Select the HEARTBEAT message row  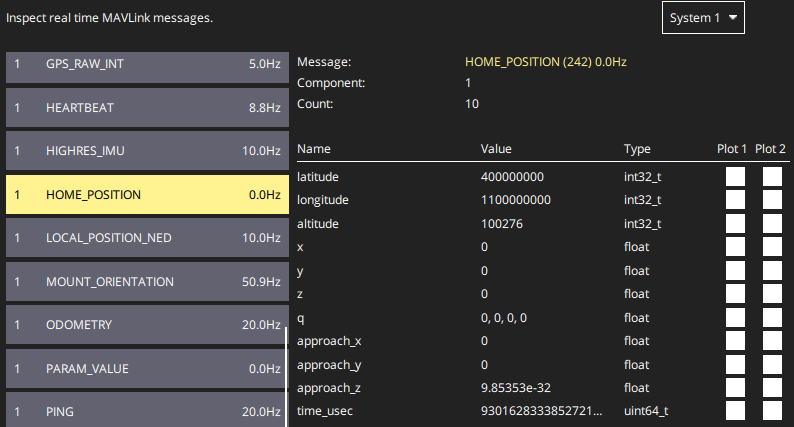pos(147,107)
